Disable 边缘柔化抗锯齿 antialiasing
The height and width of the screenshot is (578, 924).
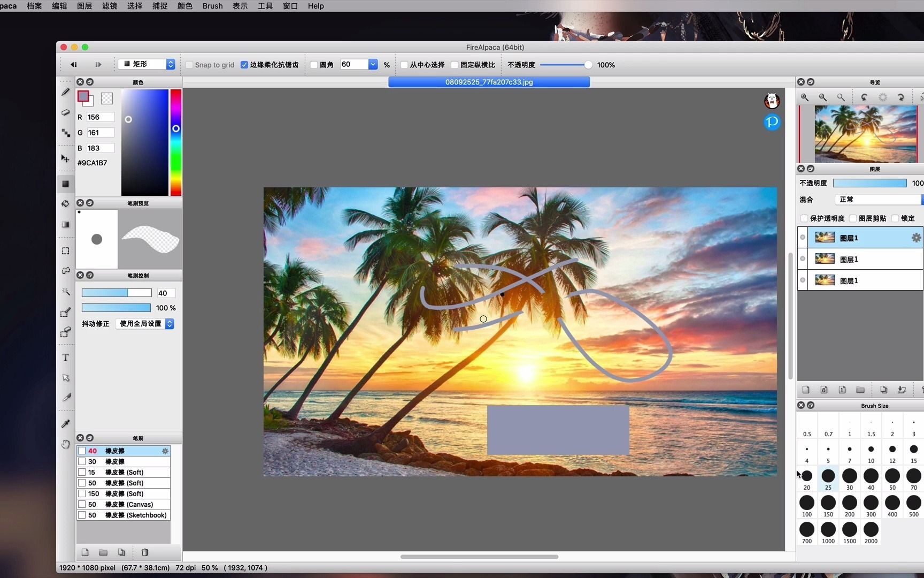tap(244, 64)
